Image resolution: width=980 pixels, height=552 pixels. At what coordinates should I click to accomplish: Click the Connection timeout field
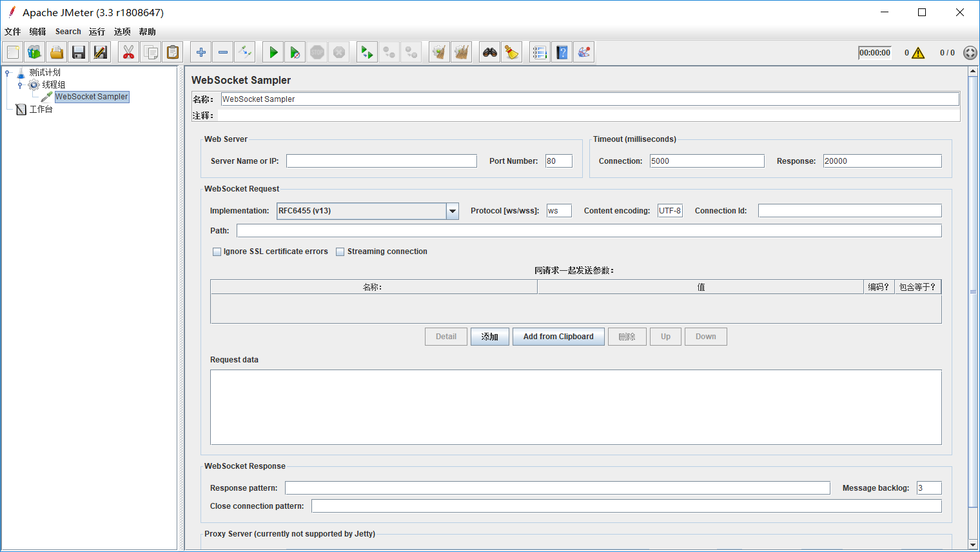point(707,161)
